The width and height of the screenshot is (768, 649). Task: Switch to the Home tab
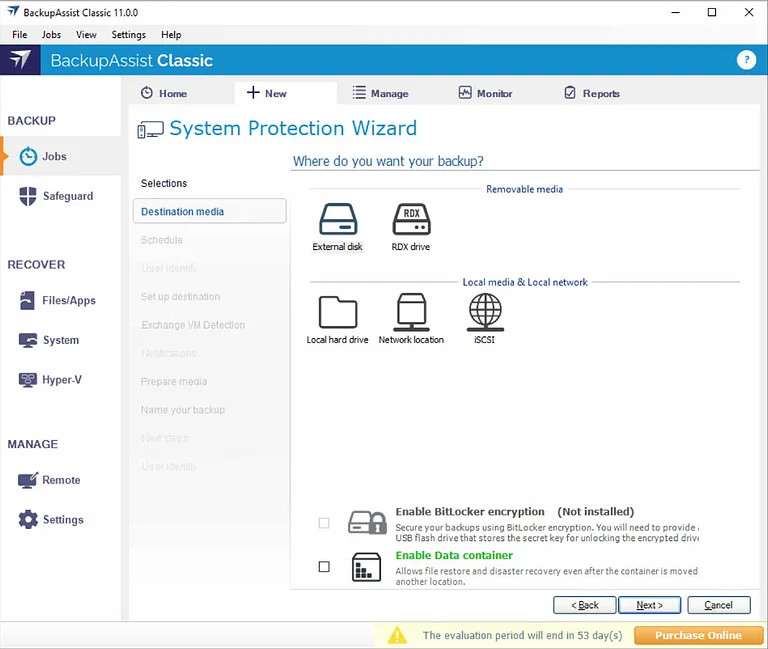tap(164, 93)
